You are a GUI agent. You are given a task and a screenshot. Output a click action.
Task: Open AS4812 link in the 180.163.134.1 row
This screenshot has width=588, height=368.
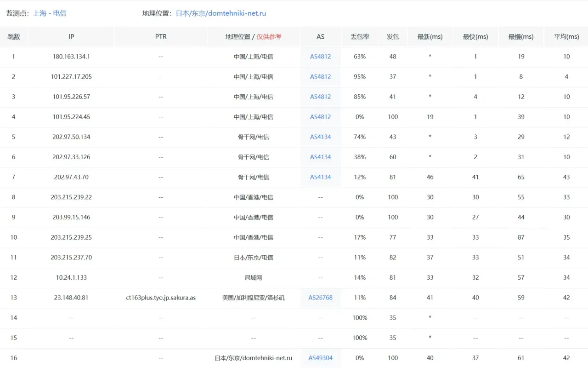point(320,57)
